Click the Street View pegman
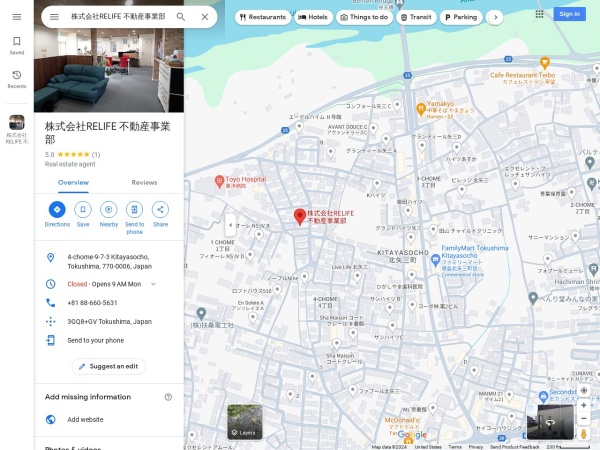 coord(584,434)
